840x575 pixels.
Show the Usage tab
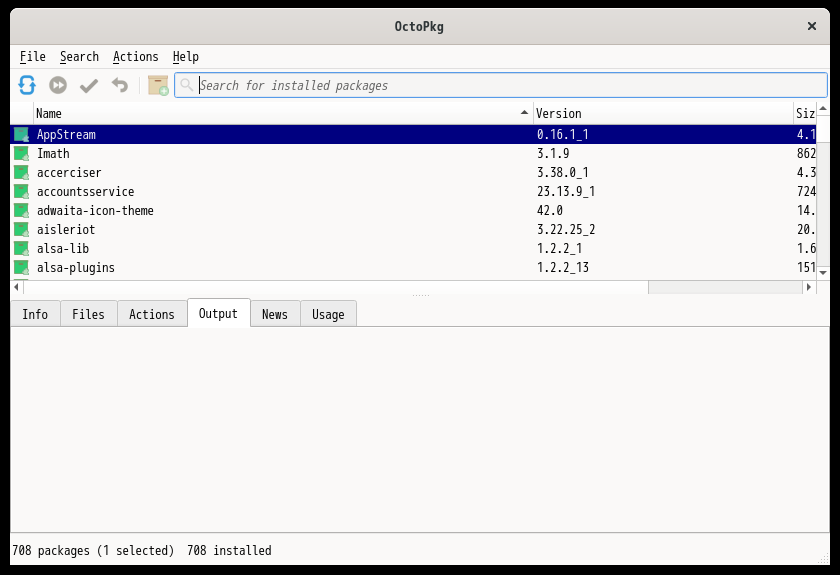(x=328, y=314)
